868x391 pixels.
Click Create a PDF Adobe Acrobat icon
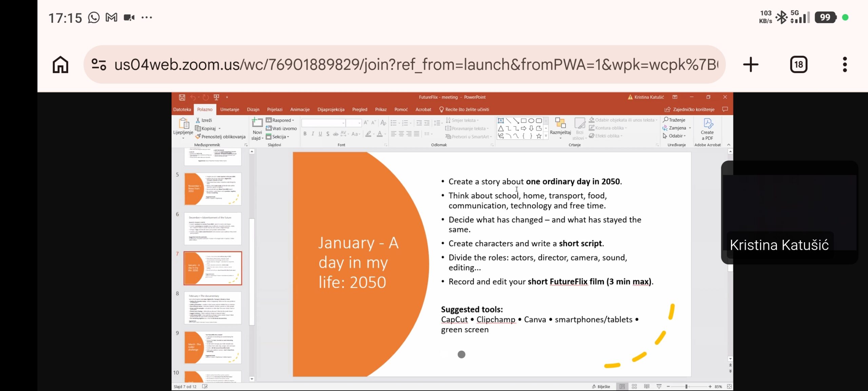tap(708, 124)
